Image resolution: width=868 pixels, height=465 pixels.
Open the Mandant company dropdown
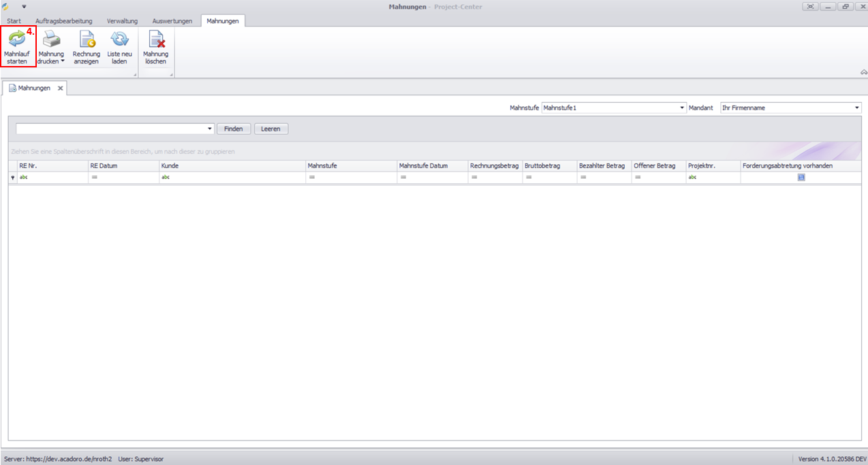tap(857, 108)
